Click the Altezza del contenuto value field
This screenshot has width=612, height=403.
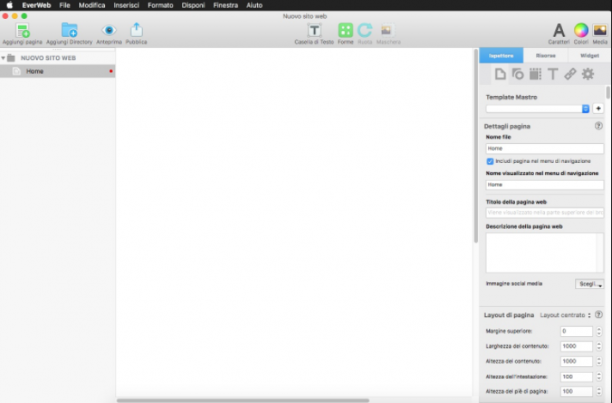pyautogui.click(x=576, y=361)
